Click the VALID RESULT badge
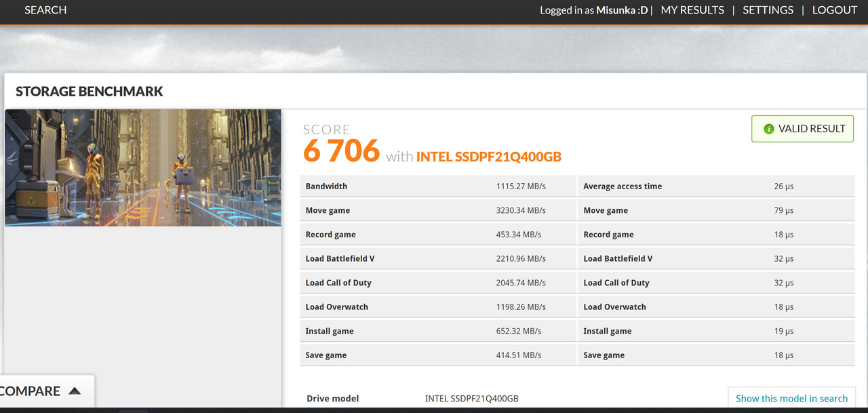 [802, 129]
